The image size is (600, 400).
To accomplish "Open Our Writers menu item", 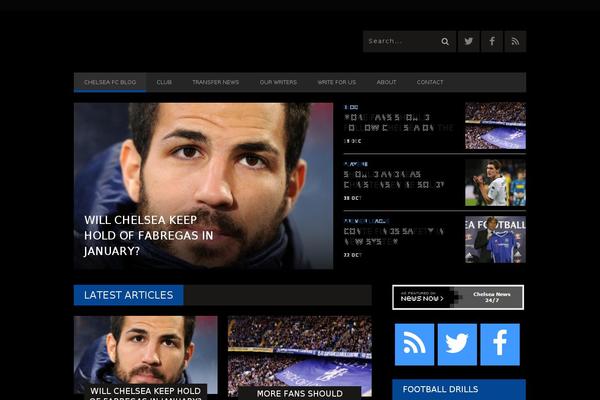I will point(278,82).
